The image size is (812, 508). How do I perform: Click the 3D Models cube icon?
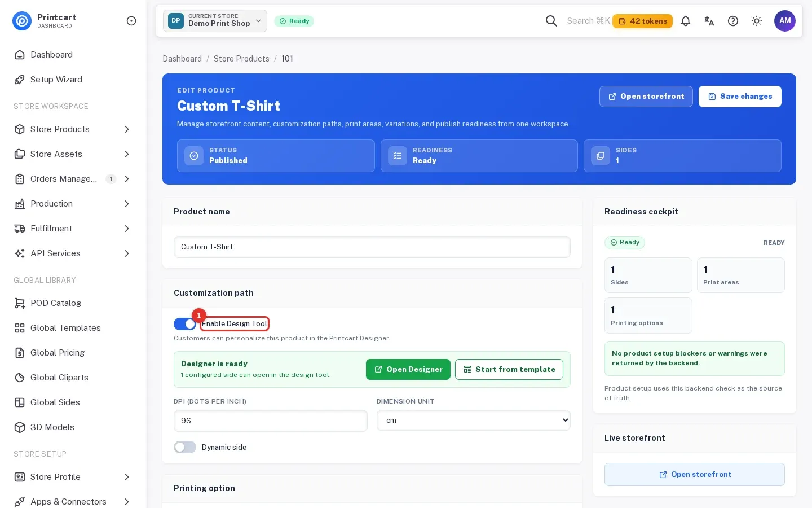(x=20, y=427)
